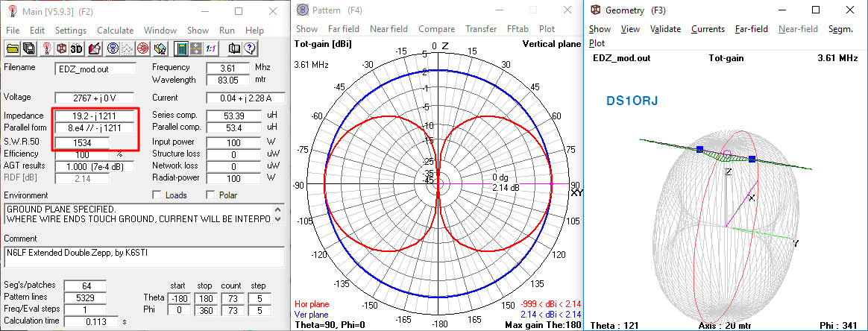868x331 pixels.
Task: Enable the Loads checkbox
Action: [x=157, y=195]
